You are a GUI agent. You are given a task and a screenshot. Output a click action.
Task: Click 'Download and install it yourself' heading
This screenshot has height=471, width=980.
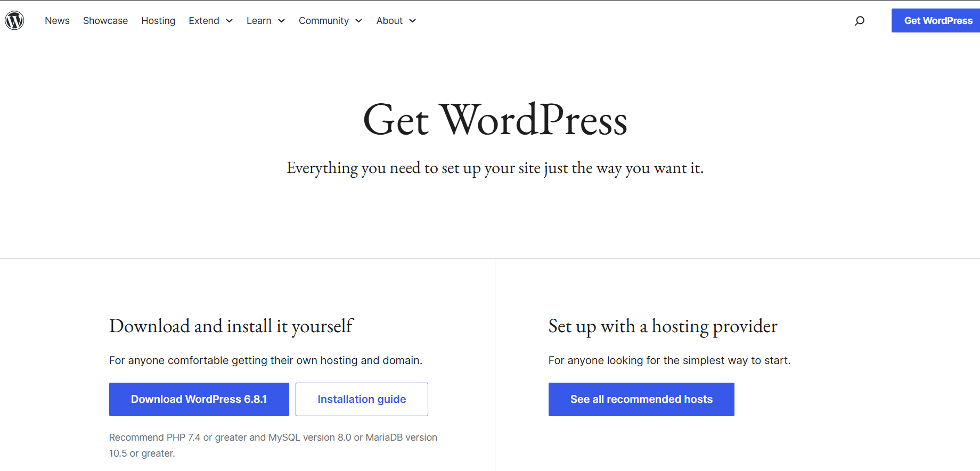coord(231,326)
